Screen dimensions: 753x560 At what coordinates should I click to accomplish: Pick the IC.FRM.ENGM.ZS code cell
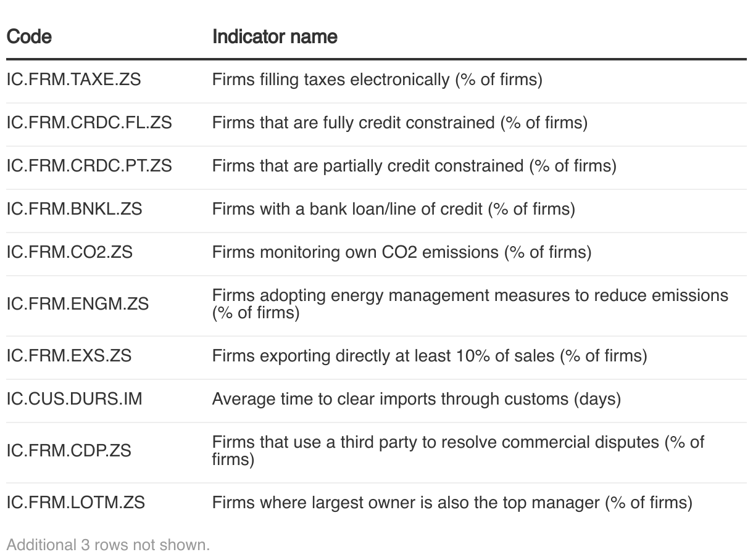pos(77,304)
